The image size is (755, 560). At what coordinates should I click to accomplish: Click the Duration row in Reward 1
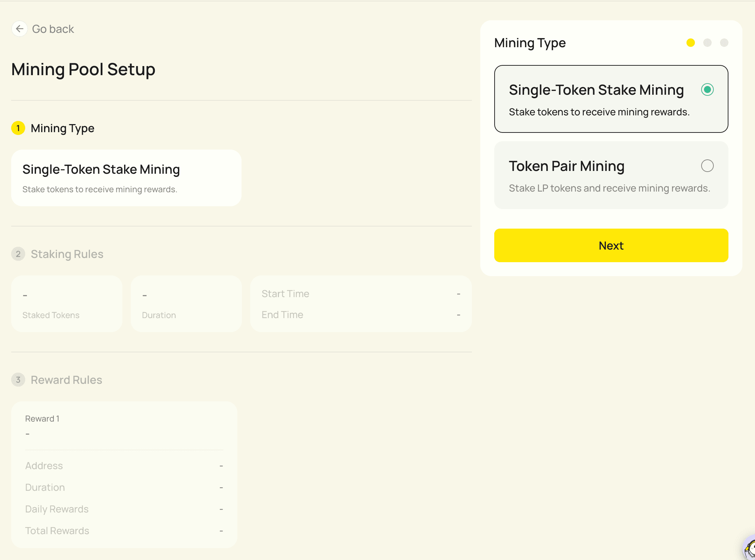pyautogui.click(x=124, y=487)
